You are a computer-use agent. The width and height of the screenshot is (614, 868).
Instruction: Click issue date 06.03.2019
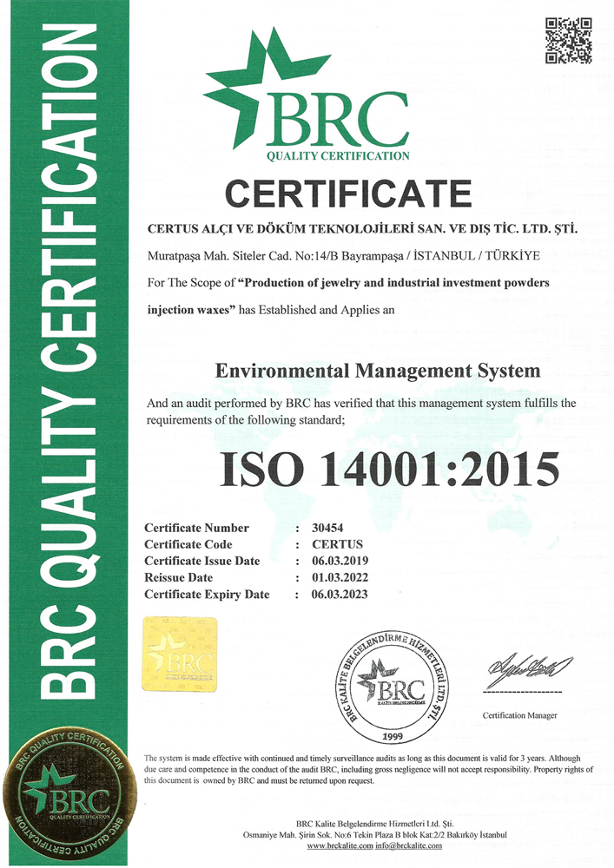340,561
